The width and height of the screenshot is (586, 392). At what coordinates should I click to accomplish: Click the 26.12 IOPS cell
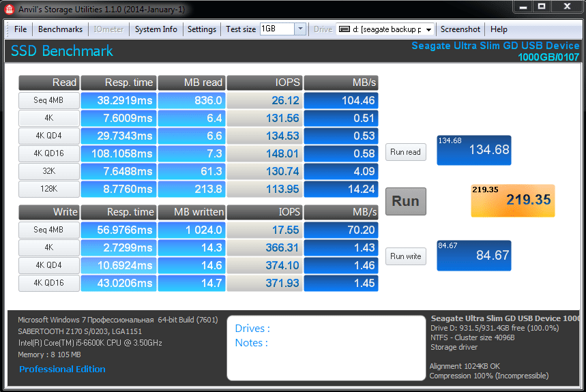(264, 100)
